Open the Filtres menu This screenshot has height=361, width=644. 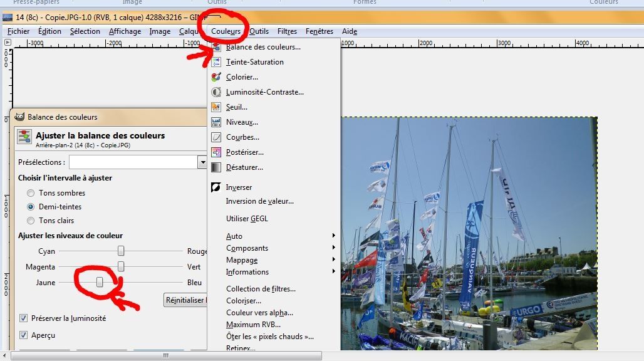(x=287, y=31)
